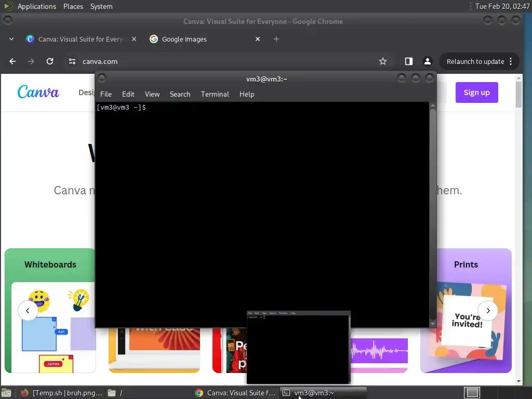Open the terminal View menu
The height and width of the screenshot is (399, 532).
[x=152, y=95]
